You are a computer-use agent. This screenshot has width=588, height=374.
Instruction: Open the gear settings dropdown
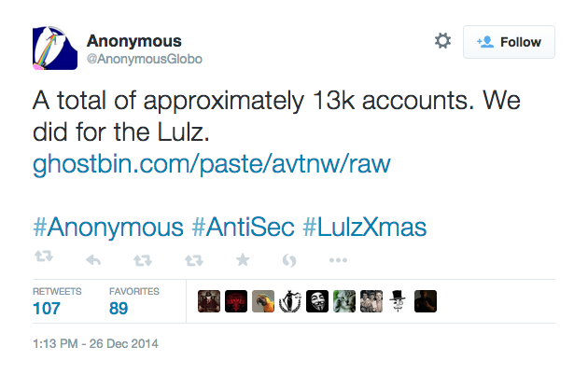[x=442, y=41]
